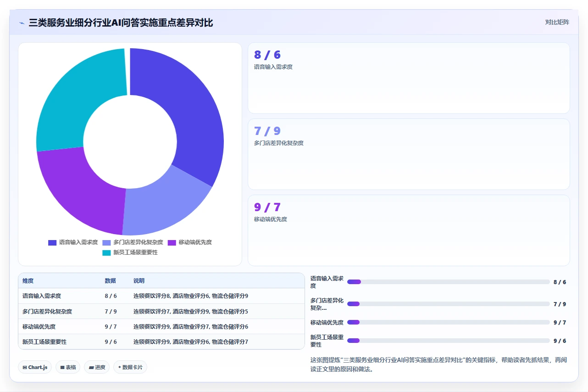The height and width of the screenshot is (392, 588).
Task: Click 连锁餐饮评分9, 酒店物业评分6 description cell
Action: 191,342
